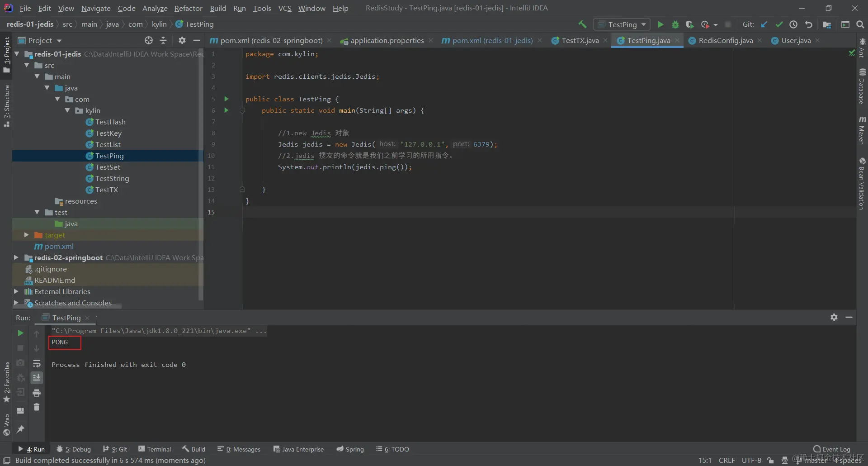868x466 pixels.
Task: Click the Git update project arrow
Action: click(x=764, y=24)
